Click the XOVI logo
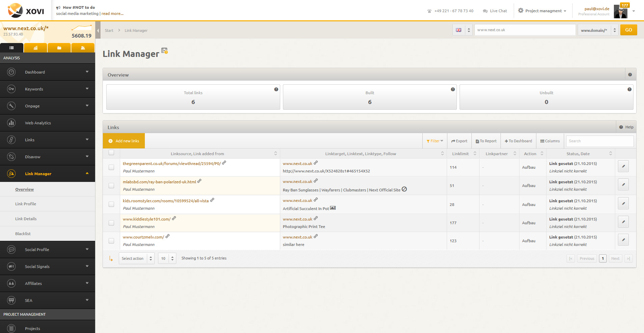 [x=26, y=11]
